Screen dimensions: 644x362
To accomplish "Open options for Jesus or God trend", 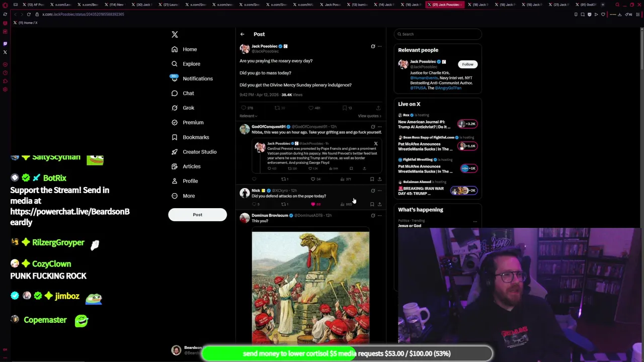I will (x=475, y=221).
